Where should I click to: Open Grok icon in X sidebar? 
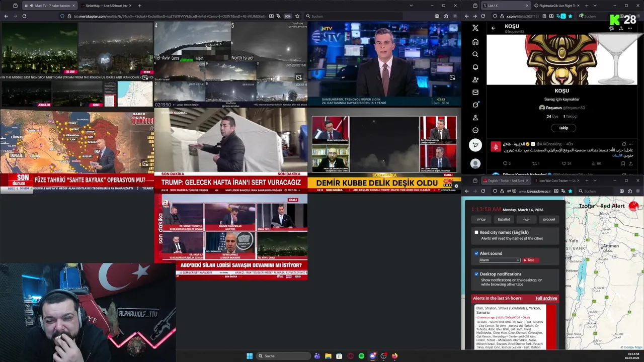click(x=475, y=105)
